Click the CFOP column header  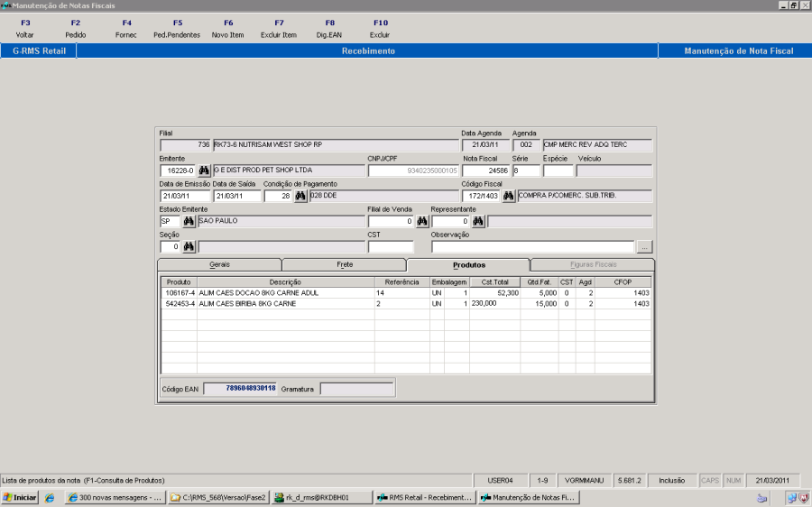pyautogui.click(x=623, y=282)
